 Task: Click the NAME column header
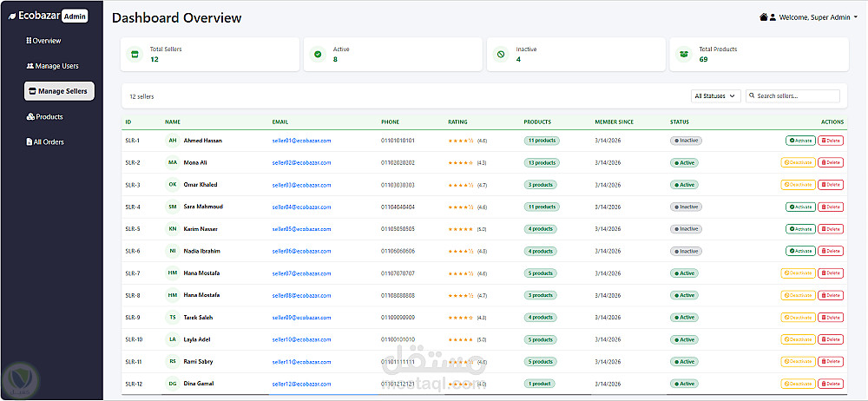coord(173,122)
